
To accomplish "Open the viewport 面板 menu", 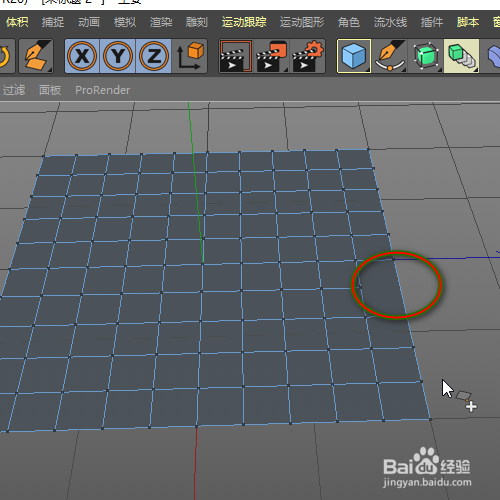I will 50,90.
